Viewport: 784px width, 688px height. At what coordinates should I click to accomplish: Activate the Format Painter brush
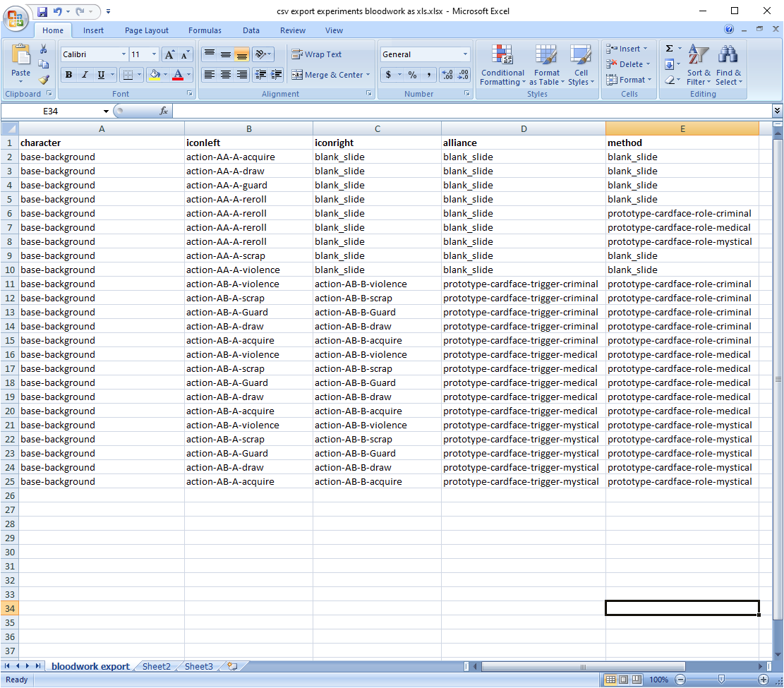pos(44,80)
